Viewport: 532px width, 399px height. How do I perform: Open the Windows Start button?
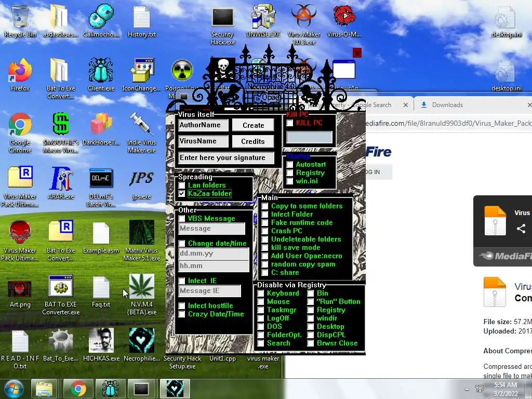14,389
